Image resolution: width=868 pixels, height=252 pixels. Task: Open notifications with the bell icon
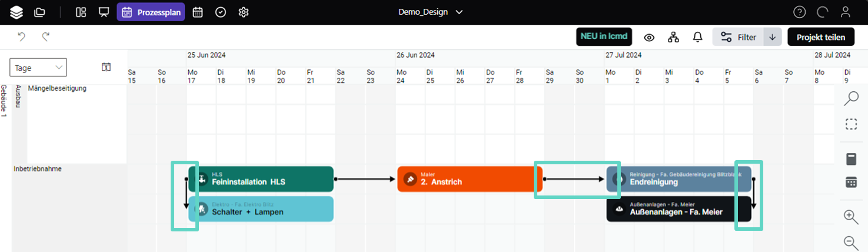[697, 37]
